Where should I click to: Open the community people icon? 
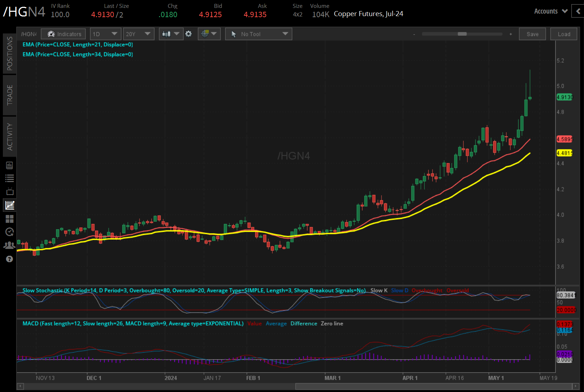click(x=10, y=245)
